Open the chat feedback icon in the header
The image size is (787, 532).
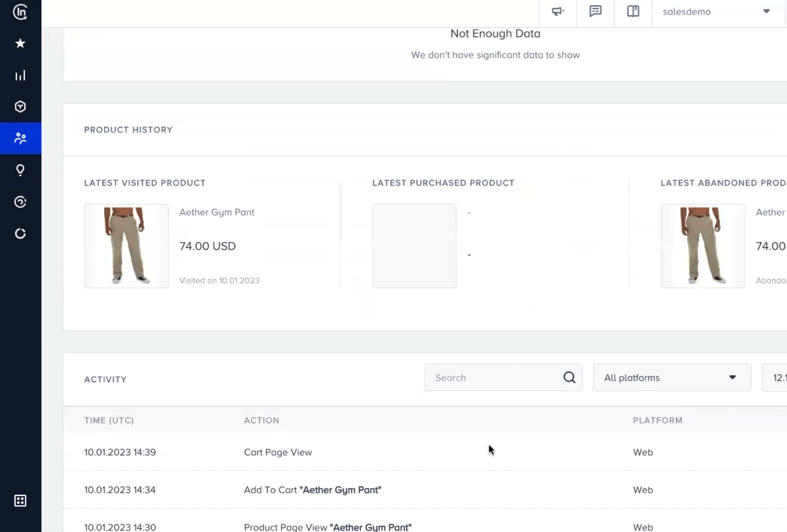(595, 12)
